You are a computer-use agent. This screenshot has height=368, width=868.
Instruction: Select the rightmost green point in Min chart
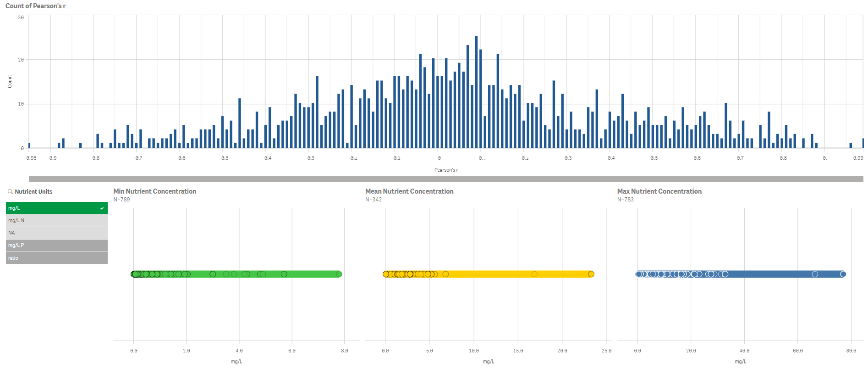pos(339,274)
